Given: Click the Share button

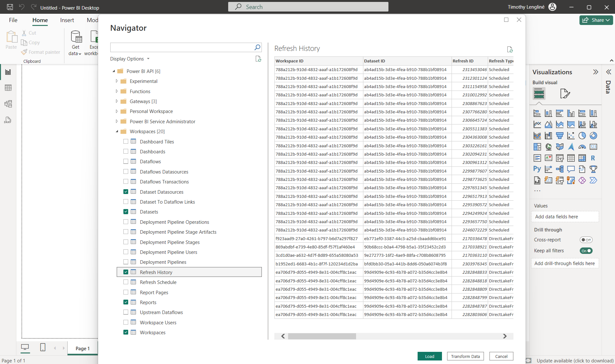Looking at the screenshot, I should [x=596, y=20].
